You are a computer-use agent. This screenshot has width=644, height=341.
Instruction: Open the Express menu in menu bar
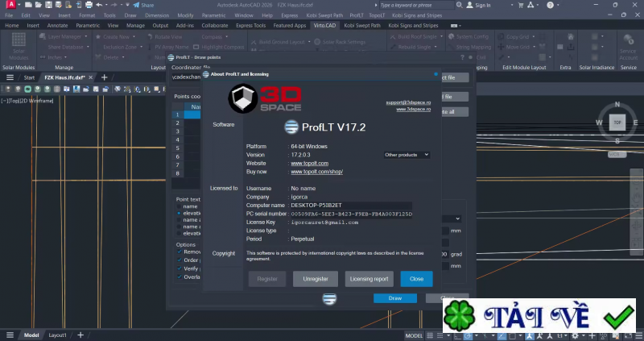tap(289, 15)
